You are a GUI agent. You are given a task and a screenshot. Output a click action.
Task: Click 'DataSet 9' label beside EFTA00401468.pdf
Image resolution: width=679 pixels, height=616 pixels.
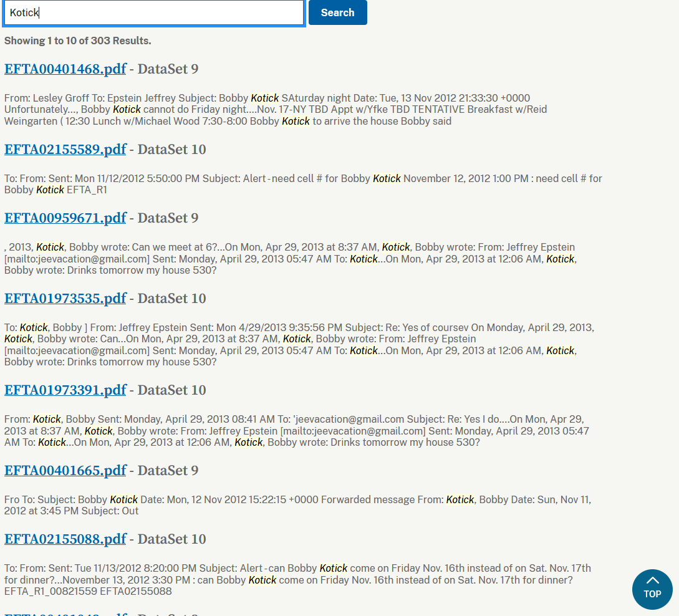pyautogui.click(x=168, y=69)
